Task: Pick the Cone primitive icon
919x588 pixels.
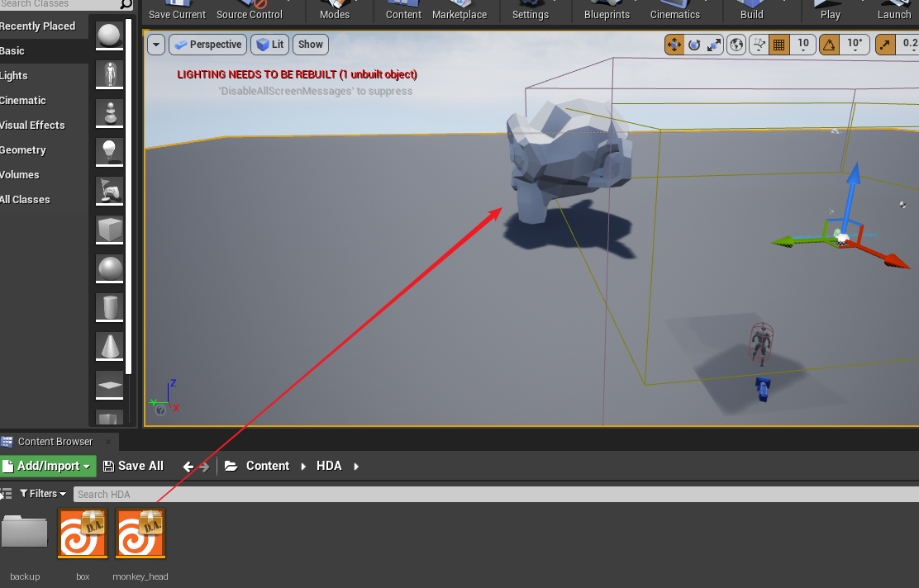Action: tap(110, 346)
